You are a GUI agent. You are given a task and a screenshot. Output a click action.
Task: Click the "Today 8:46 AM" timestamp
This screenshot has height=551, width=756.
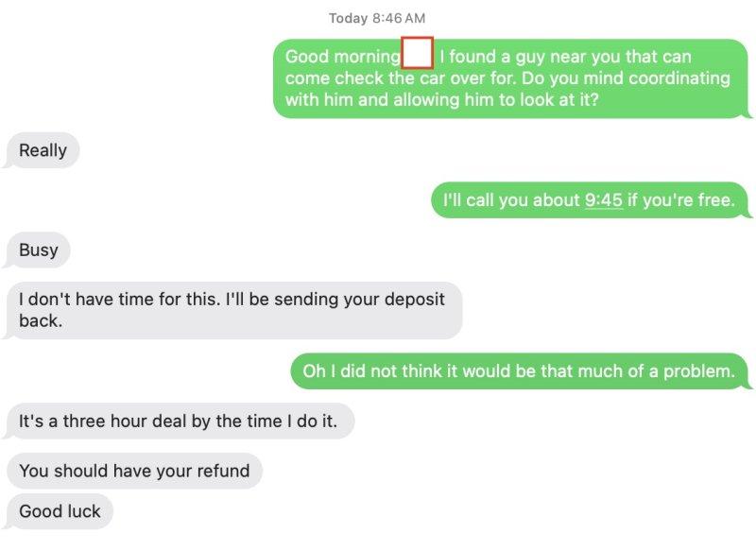coord(377,18)
